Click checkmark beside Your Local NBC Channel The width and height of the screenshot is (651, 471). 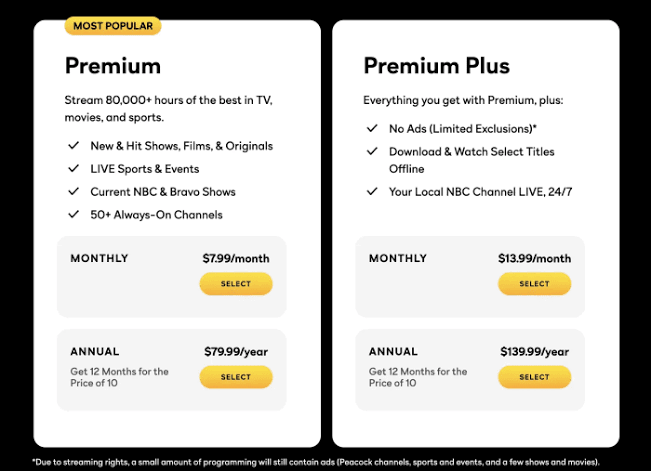pos(372,191)
